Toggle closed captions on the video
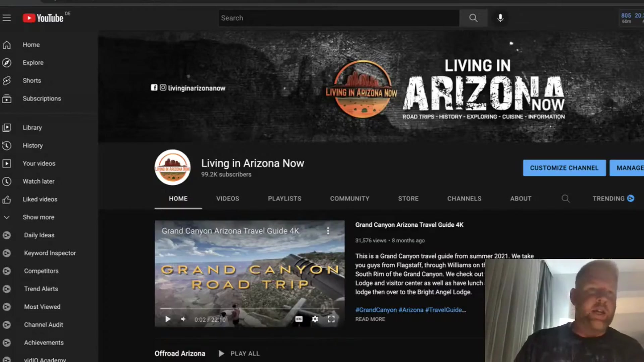The width and height of the screenshot is (644, 362). coord(299,319)
